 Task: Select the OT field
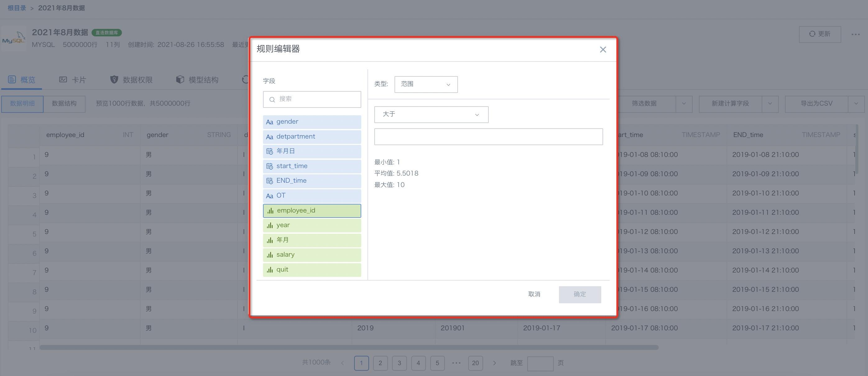pos(312,195)
